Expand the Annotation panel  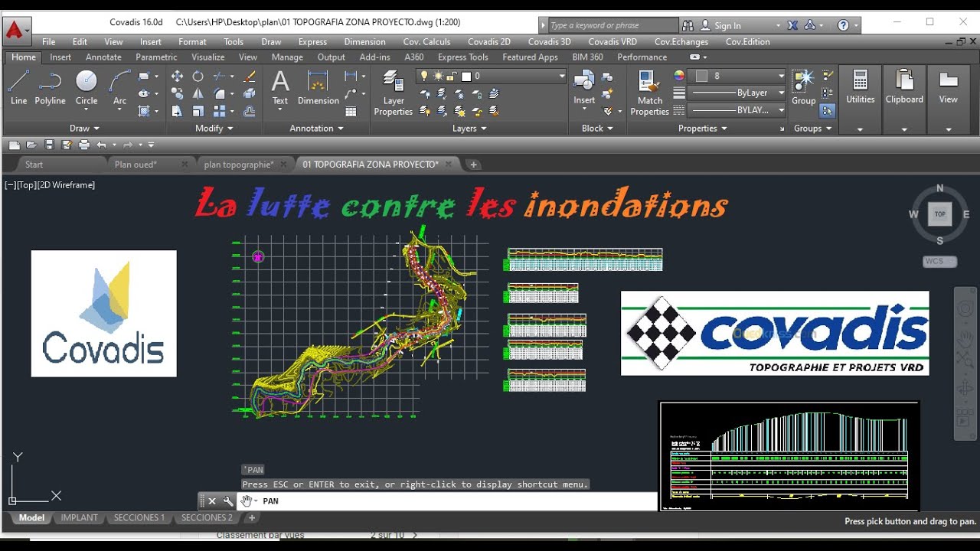(x=316, y=129)
